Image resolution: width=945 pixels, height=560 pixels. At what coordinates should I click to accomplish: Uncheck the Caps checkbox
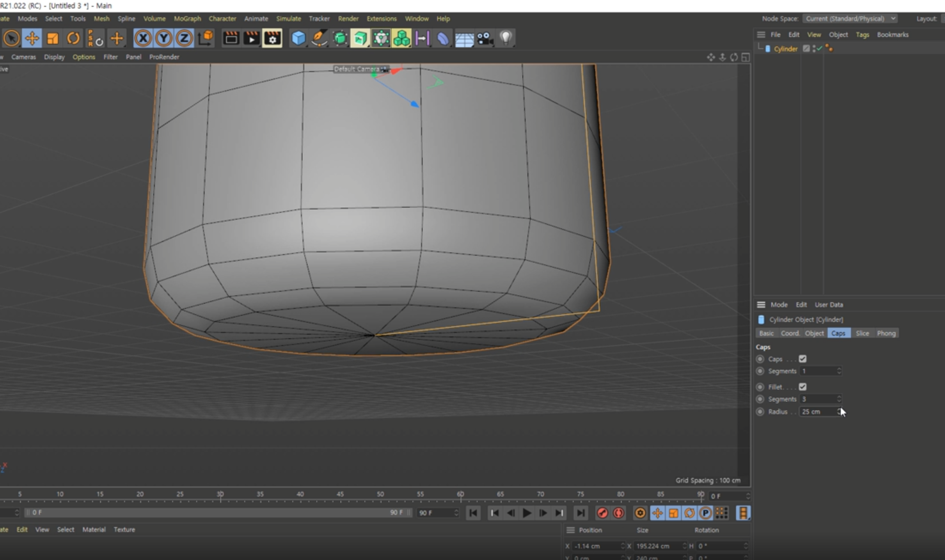point(803,359)
